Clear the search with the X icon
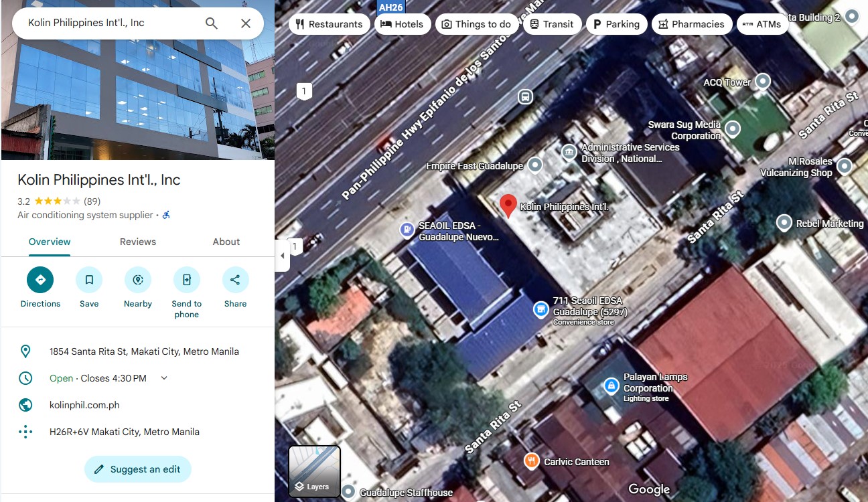Screen dimensions: 868x502 (246, 23)
